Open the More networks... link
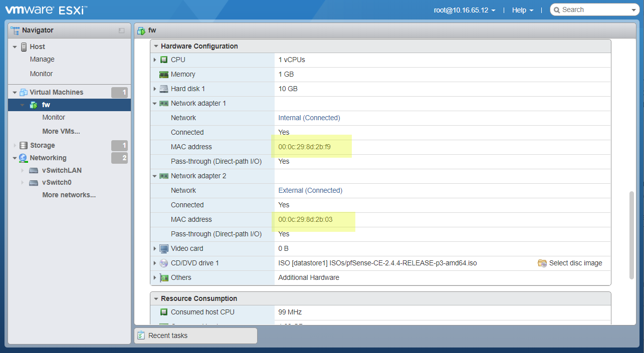The height and width of the screenshot is (353, 644). [x=69, y=195]
